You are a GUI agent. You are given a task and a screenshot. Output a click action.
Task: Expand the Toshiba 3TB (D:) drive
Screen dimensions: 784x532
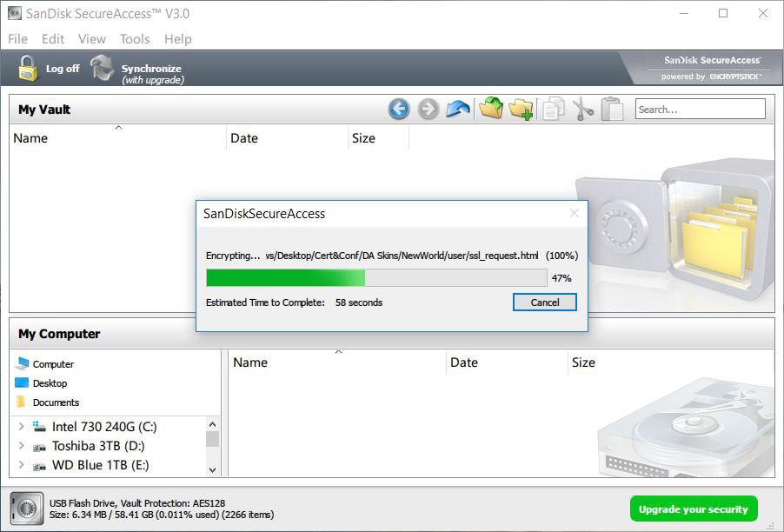tap(22, 445)
